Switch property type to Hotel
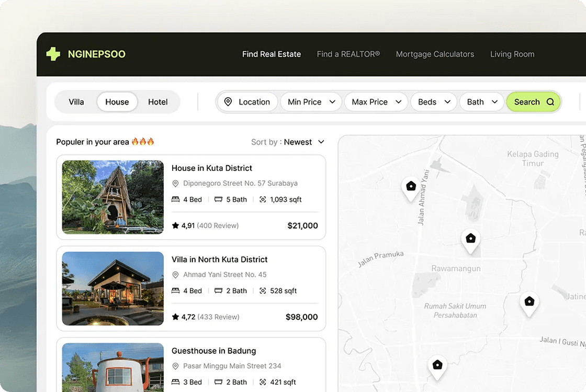Viewport: 586px width, 392px height. click(x=157, y=102)
